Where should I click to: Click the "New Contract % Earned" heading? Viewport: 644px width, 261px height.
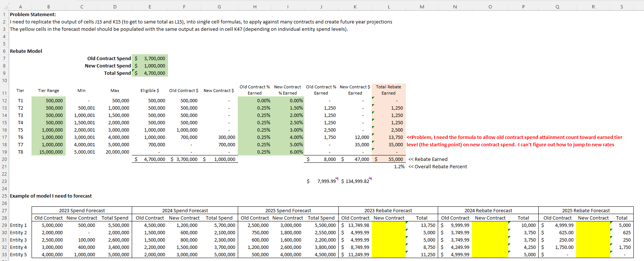coord(287,90)
